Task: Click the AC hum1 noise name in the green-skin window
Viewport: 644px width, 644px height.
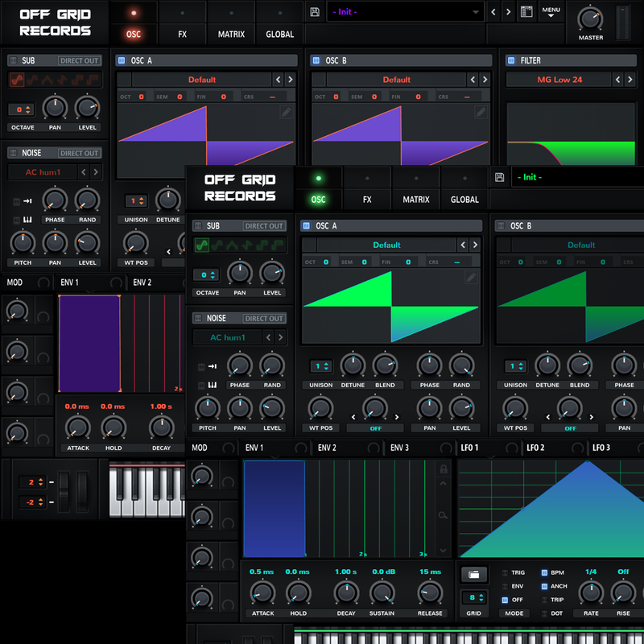Action: 228,337
